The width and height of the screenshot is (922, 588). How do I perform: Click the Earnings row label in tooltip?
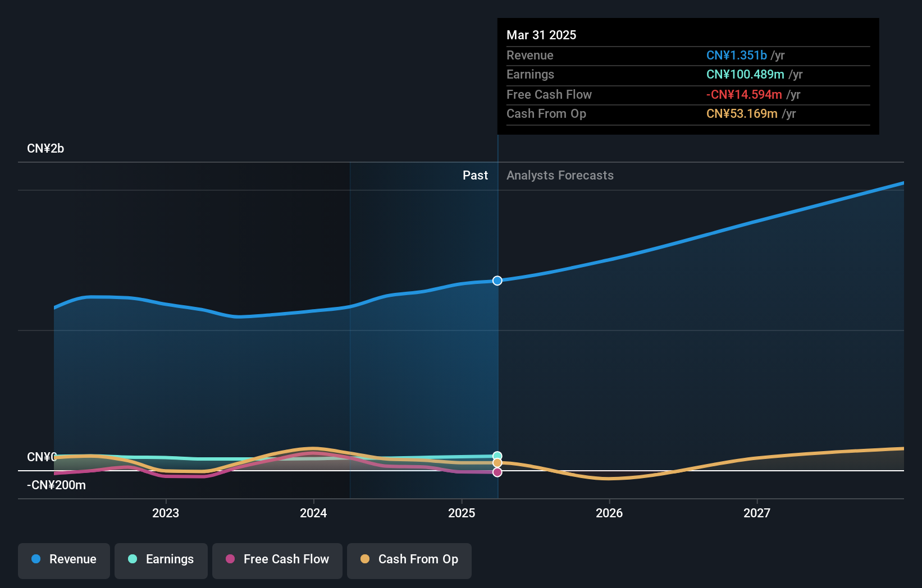tap(530, 75)
